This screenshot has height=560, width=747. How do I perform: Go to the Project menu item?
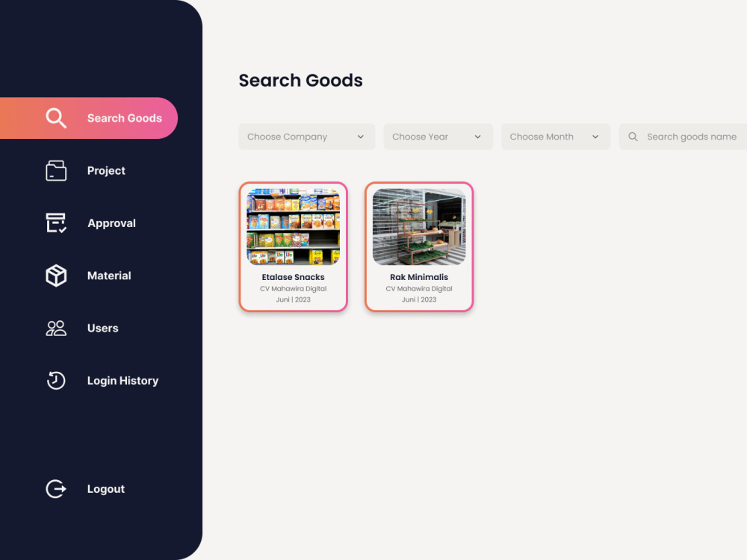point(106,170)
